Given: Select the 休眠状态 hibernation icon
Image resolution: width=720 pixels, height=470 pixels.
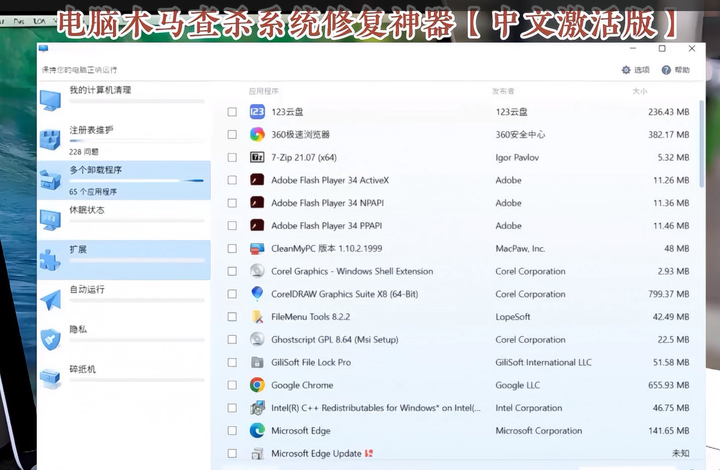Looking at the screenshot, I should [50, 219].
